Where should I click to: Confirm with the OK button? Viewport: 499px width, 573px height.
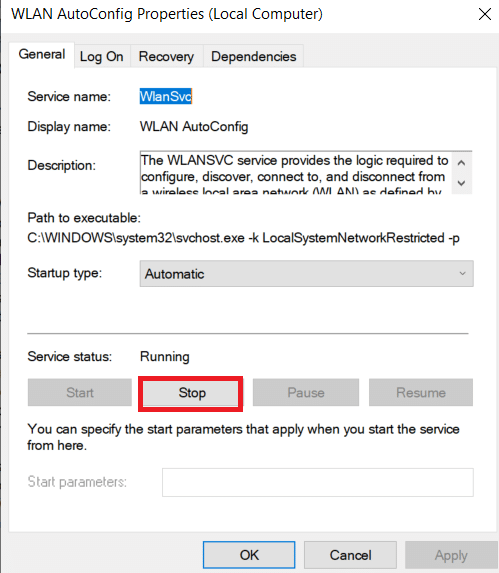[249, 555]
